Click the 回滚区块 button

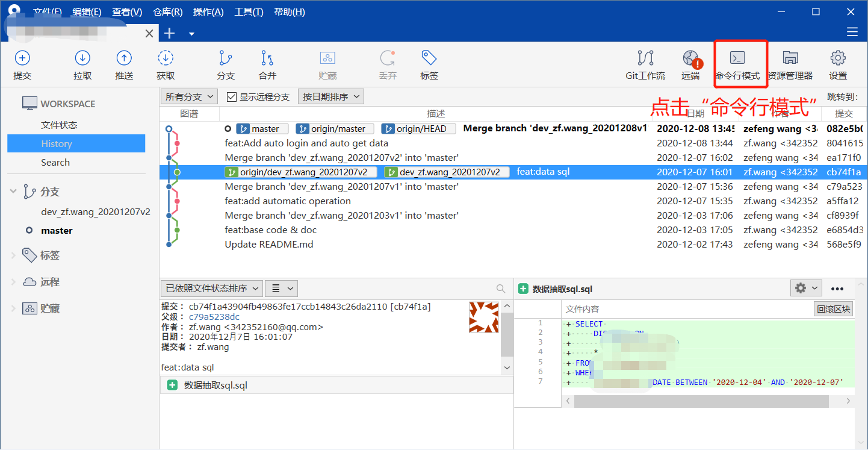pyautogui.click(x=834, y=309)
